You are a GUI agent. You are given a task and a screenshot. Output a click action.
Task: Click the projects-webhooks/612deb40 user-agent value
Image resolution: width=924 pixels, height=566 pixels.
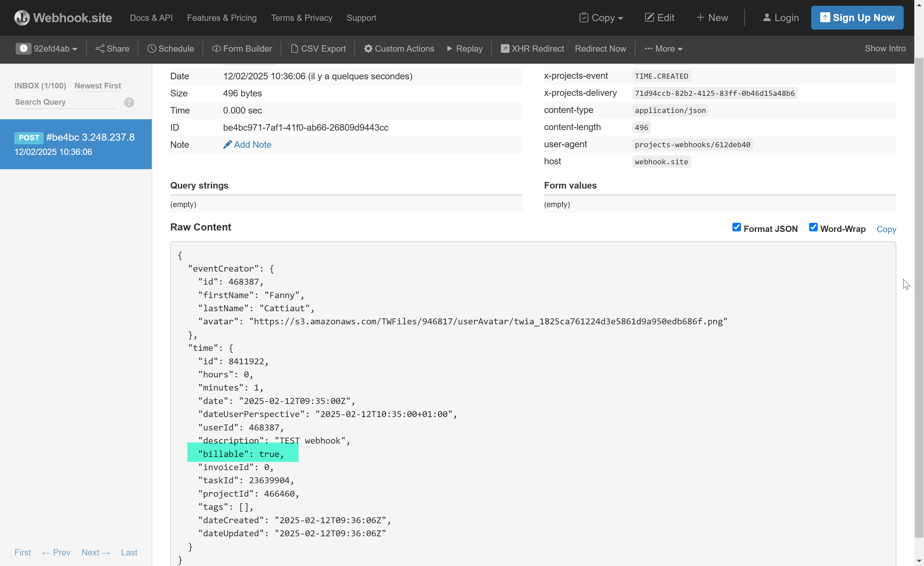[x=692, y=144]
